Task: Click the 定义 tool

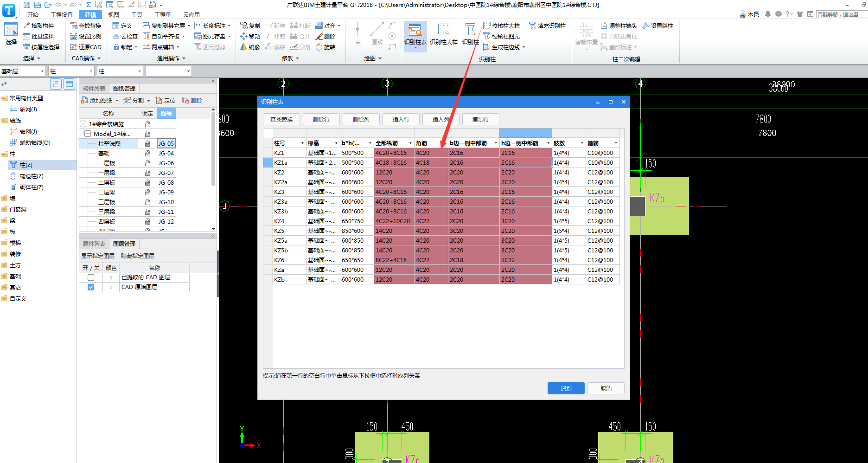Action: [x=122, y=26]
